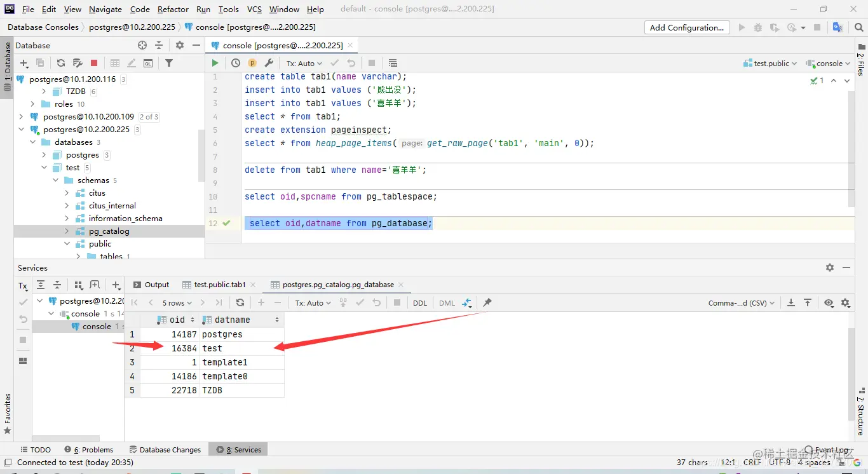Viewport: 868px width, 474px height.
Task: Open result grid settings gear
Action: (x=845, y=303)
